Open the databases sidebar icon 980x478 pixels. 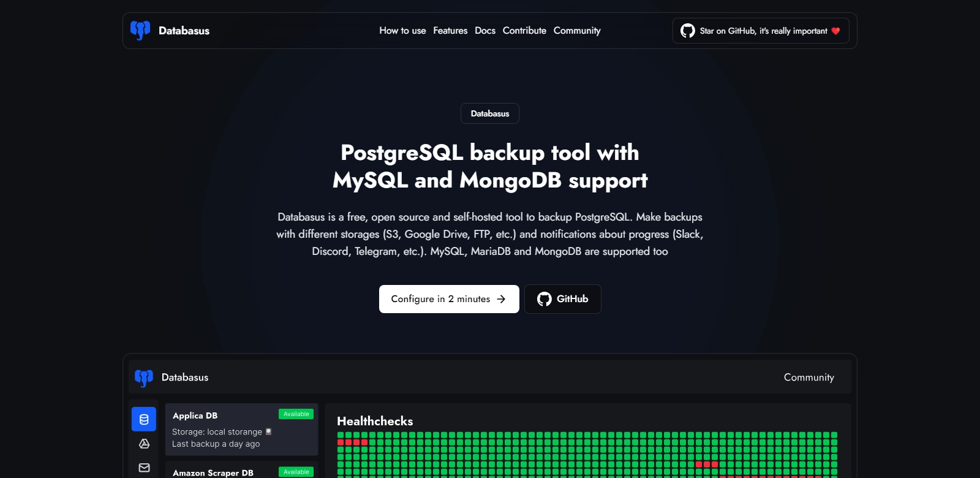(x=144, y=420)
